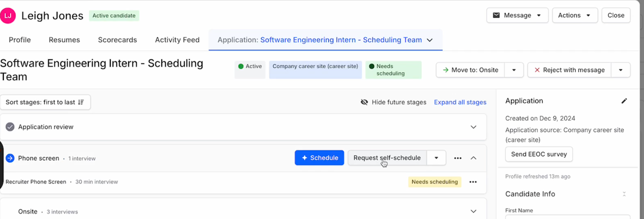
Task: Open Recruiter Phone Screen three-dot options
Action: point(473,182)
